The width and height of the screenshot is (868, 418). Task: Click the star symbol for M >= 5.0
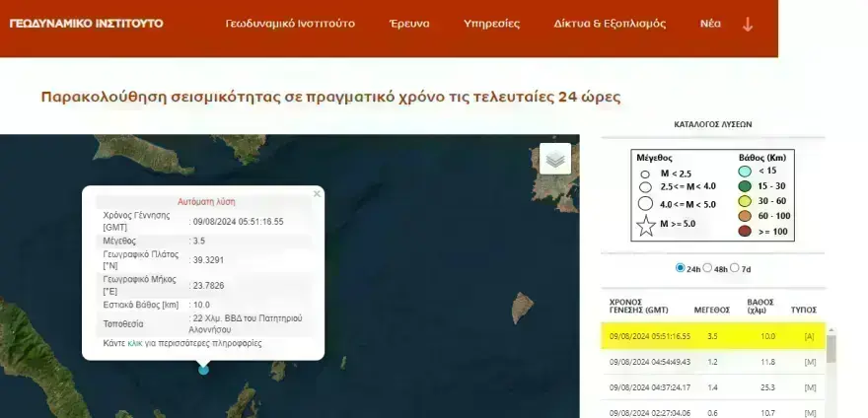point(646,227)
